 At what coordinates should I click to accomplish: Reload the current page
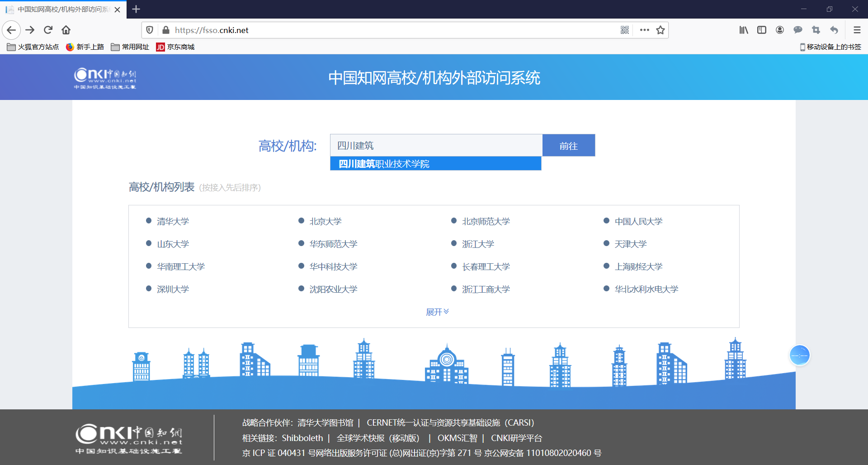click(48, 30)
